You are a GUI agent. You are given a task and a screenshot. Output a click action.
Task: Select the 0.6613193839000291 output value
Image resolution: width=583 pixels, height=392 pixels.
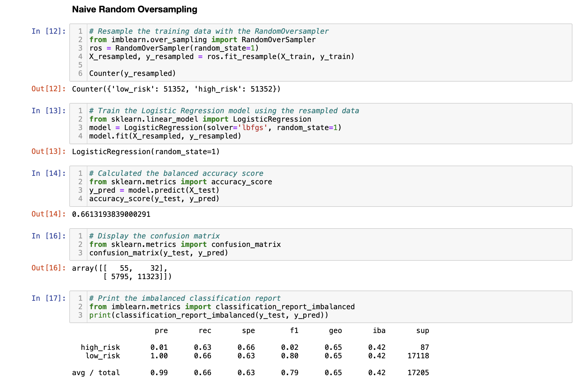coord(111,214)
